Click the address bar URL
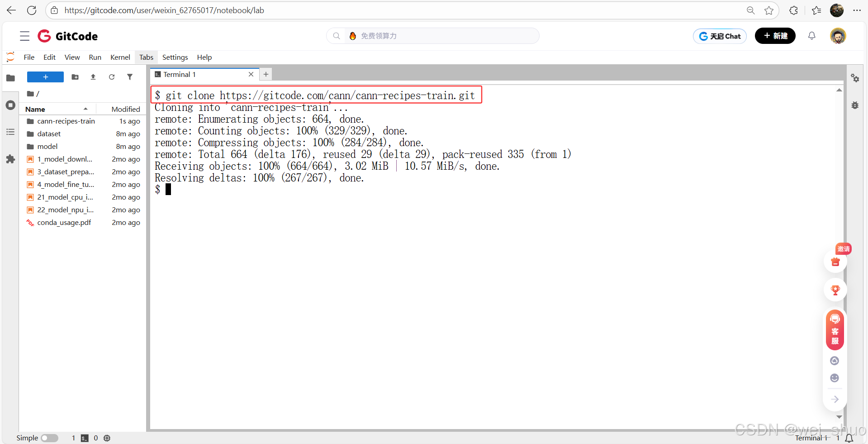The width and height of the screenshot is (868, 444). pos(164,10)
